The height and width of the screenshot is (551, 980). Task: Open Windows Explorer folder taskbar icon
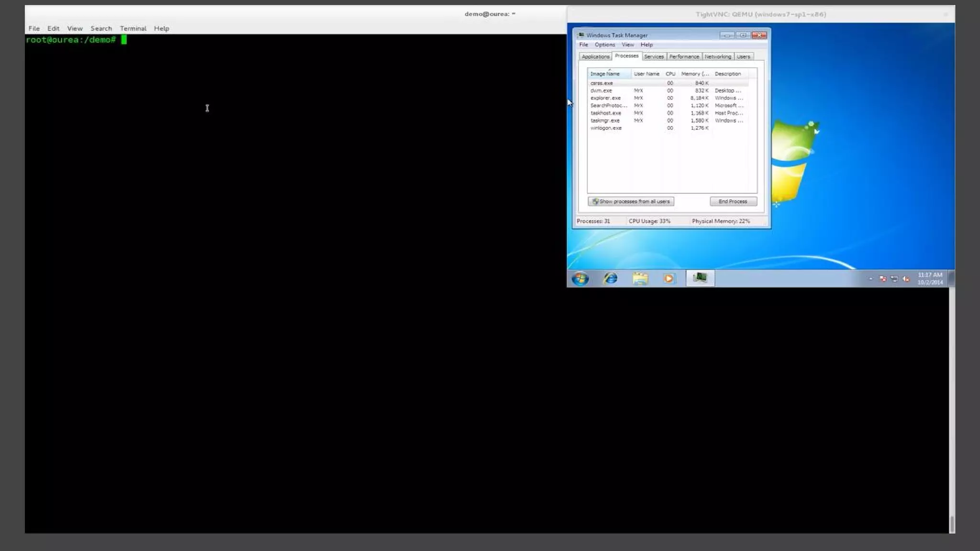(640, 278)
